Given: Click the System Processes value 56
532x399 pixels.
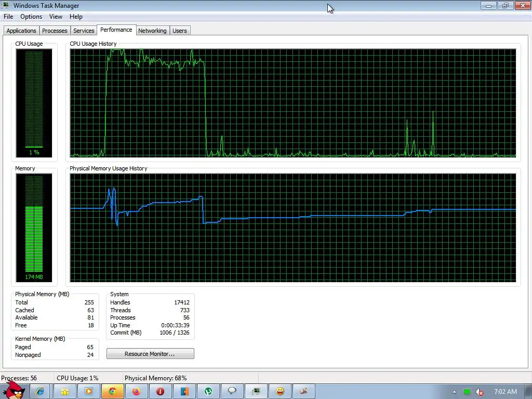Looking at the screenshot, I should point(187,317).
